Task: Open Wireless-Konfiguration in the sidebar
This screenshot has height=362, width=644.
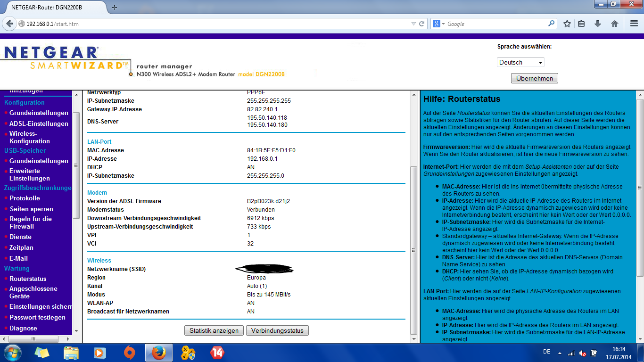Action: tap(29, 137)
